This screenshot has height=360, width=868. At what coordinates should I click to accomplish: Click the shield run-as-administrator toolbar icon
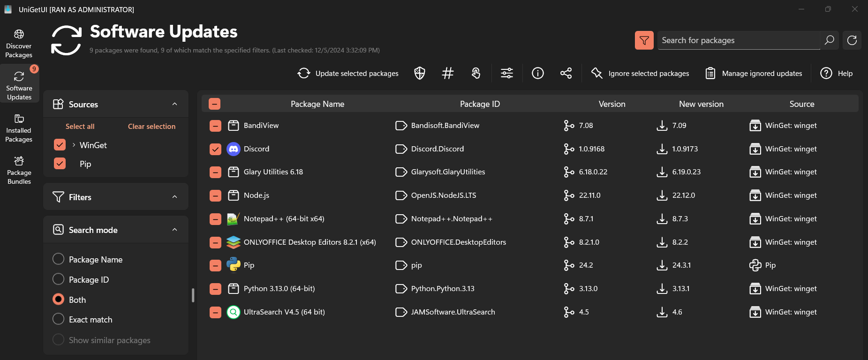pyautogui.click(x=419, y=73)
